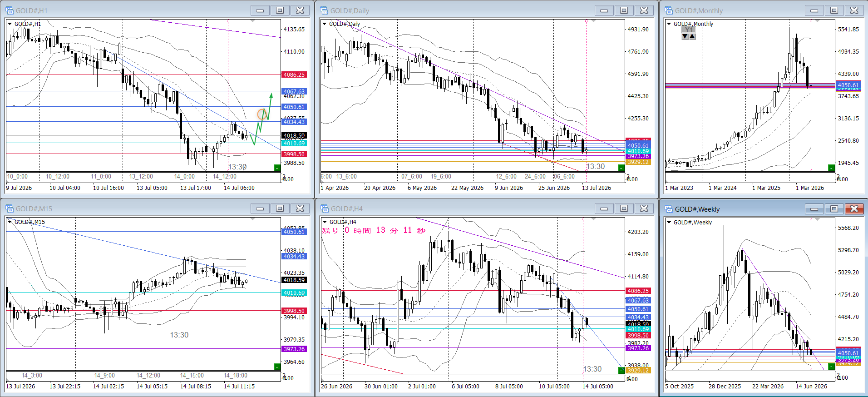Select the Monthly chart shift marker triangle
The height and width of the screenshot is (397, 868).
817,21
